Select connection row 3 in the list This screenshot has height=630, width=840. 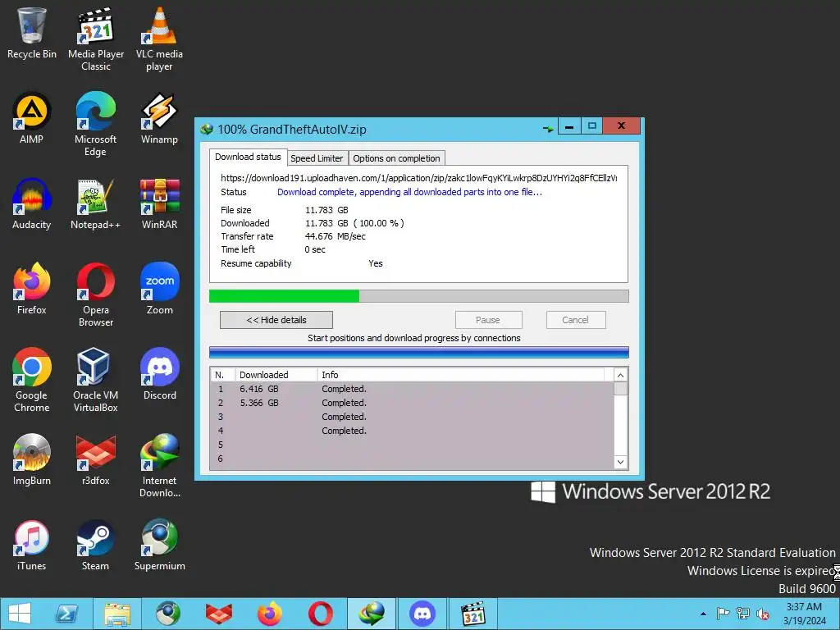point(412,417)
